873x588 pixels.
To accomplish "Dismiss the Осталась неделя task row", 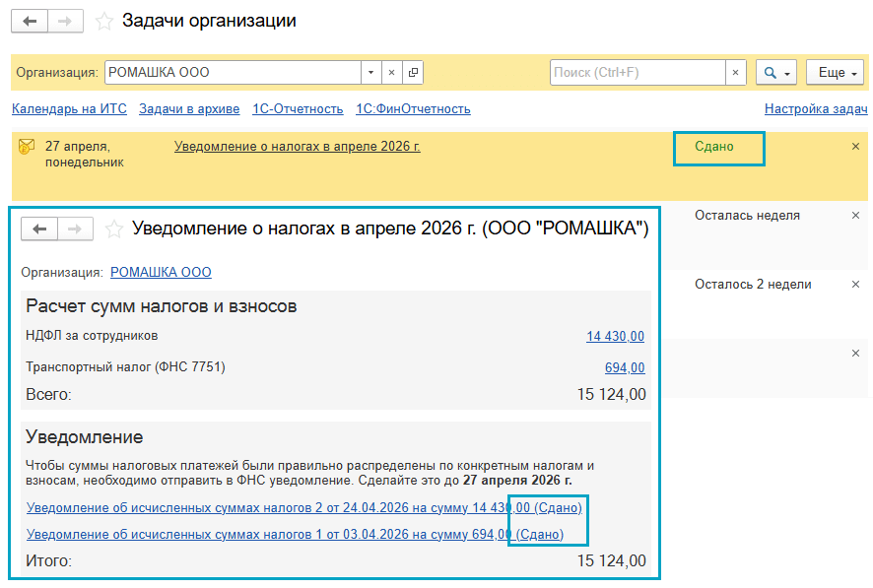I will [855, 216].
